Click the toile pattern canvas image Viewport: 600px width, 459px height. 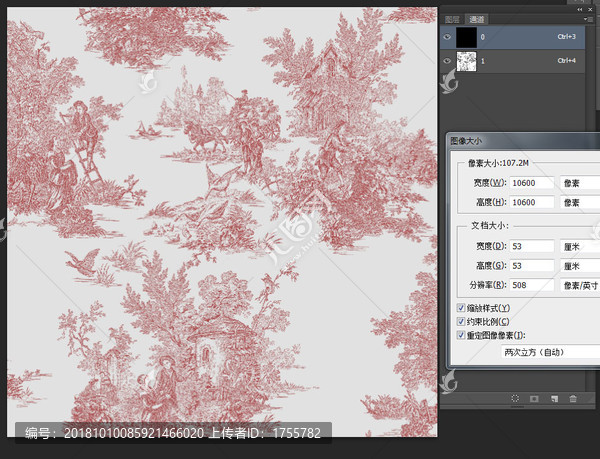pyautogui.click(x=222, y=222)
